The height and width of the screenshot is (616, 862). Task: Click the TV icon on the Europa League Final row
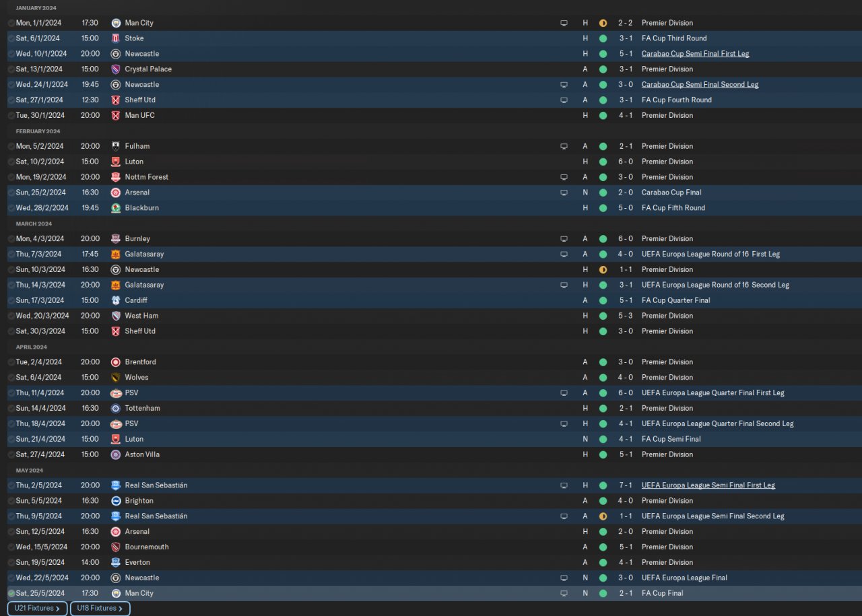pyautogui.click(x=564, y=578)
